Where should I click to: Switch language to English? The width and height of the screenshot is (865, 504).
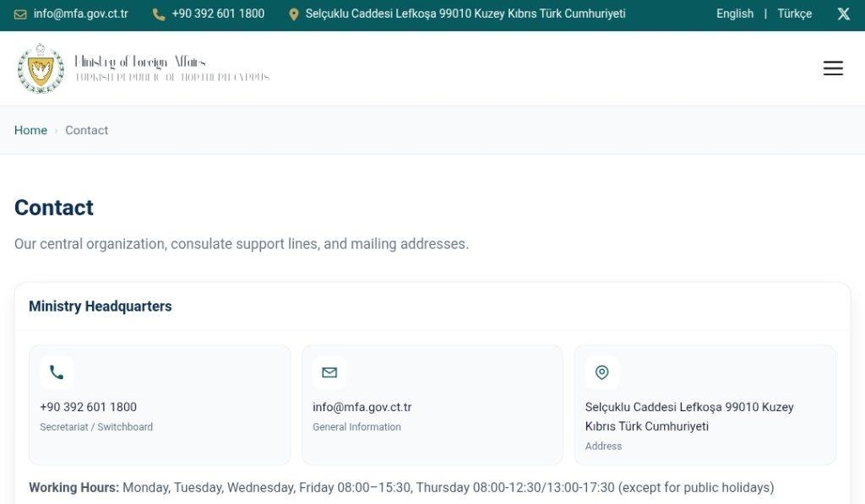pos(735,14)
